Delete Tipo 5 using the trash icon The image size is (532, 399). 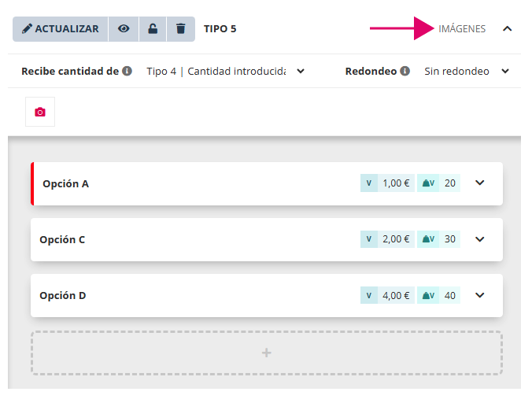(181, 28)
